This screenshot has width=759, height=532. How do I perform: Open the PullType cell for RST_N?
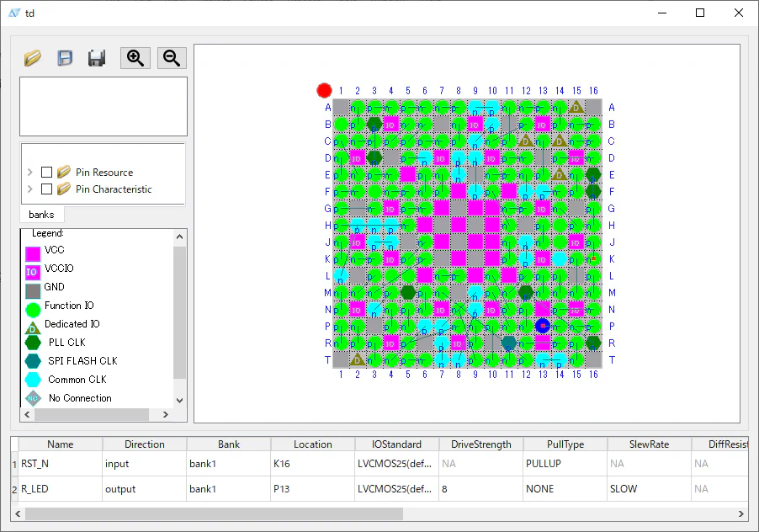(x=565, y=464)
